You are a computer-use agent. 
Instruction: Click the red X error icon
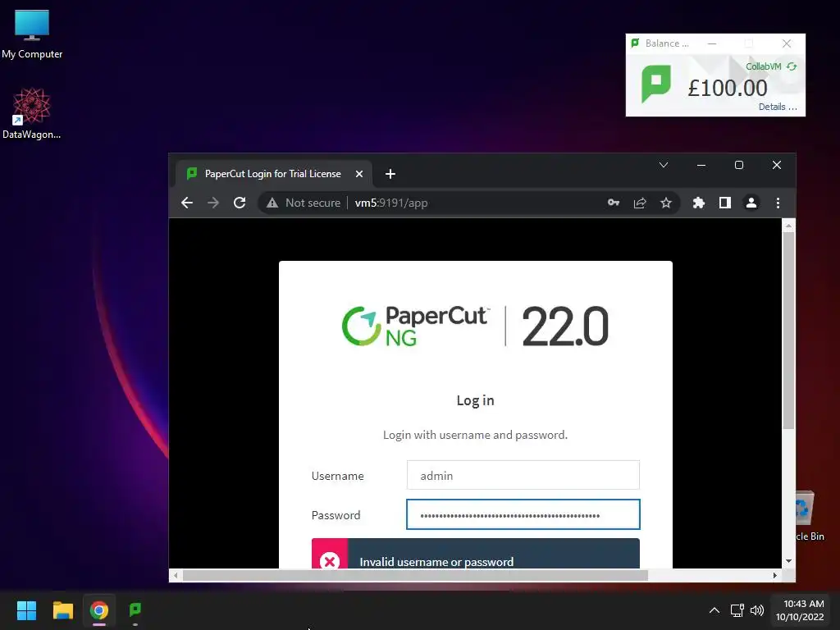[330, 560]
